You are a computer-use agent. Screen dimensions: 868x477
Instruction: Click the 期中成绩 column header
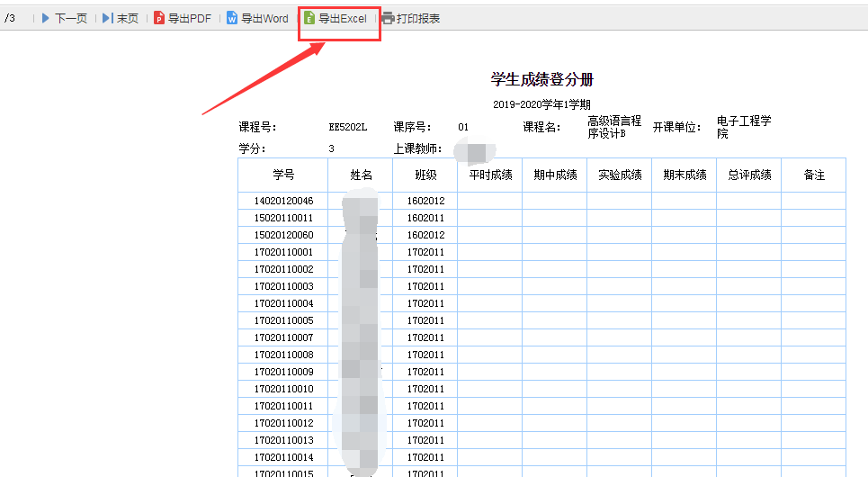coord(555,175)
